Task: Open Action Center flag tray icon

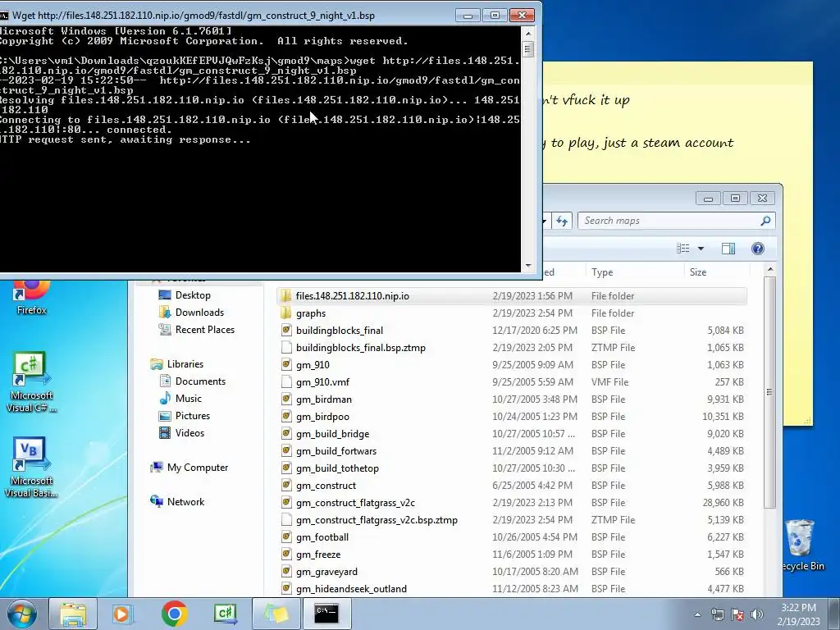Action: (737, 615)
